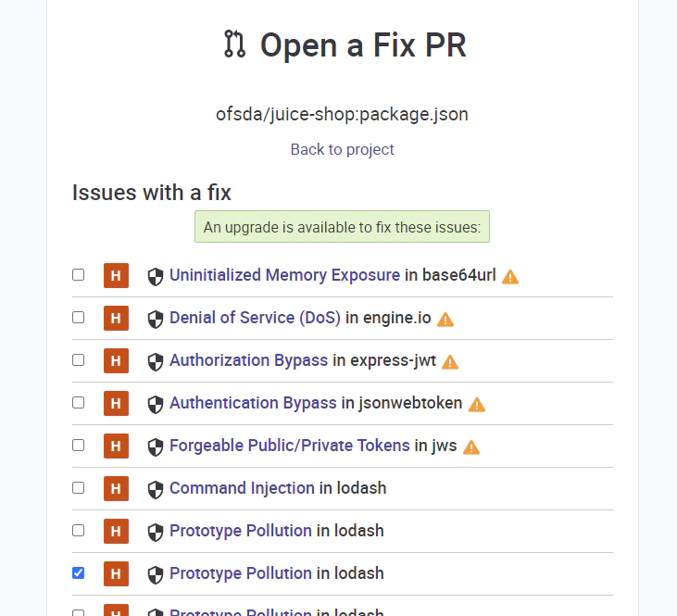The width and height of the screenshot is (677, 616).
Task: Click the H severity badge for engine.io
Action: 116,318
